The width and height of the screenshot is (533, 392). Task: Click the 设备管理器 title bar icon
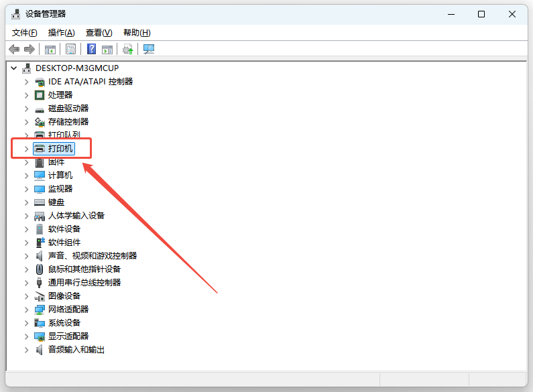pos(15,14)
